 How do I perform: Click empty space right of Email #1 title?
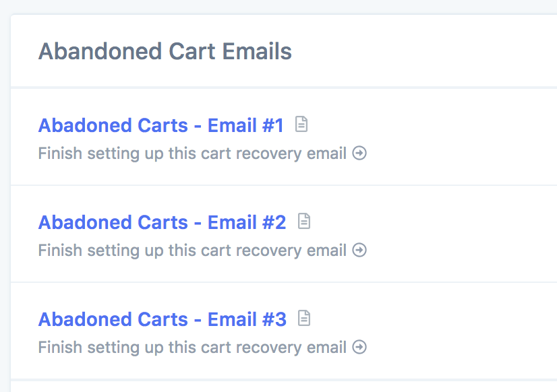(444, 125)
